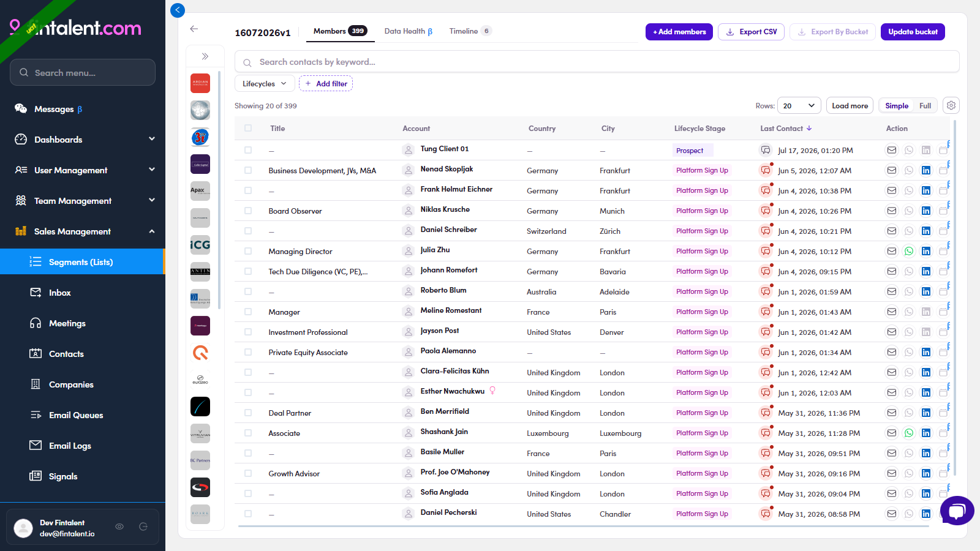Open the Messages sidebar item
This screenshot has width=980, height=551.
coord(58,109)
